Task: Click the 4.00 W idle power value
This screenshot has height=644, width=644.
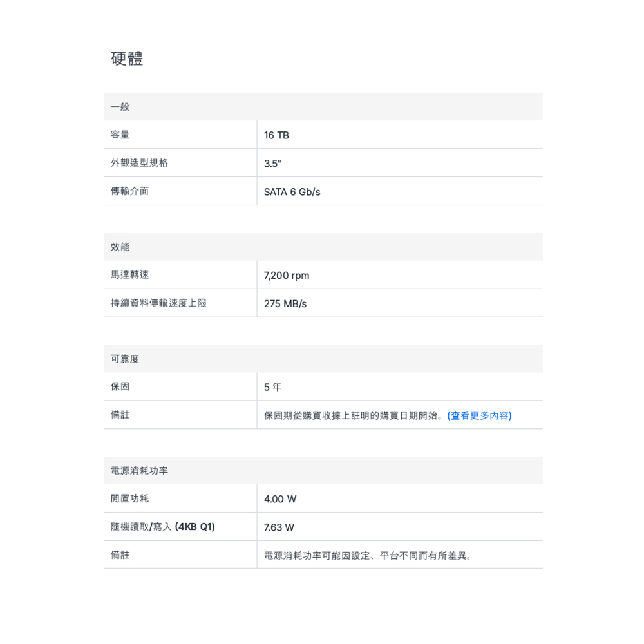Action: (280, 499)
